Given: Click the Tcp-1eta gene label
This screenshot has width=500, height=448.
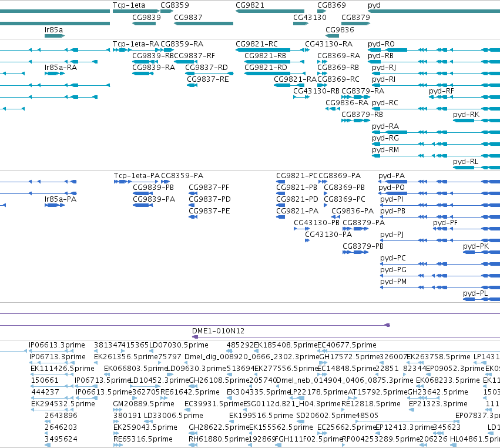Looking at the screenshot, I should (129, 5).
